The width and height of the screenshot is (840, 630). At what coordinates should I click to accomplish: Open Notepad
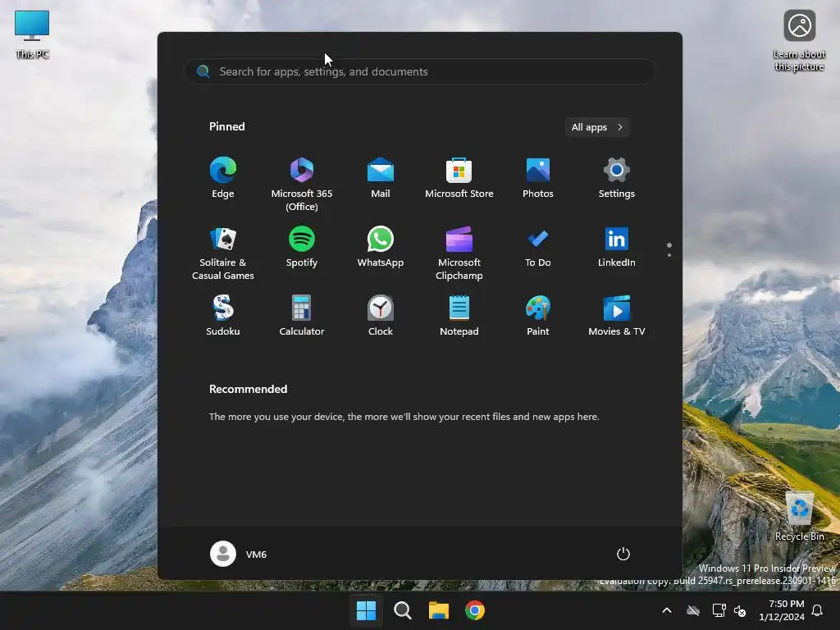[x=459, y=316]
